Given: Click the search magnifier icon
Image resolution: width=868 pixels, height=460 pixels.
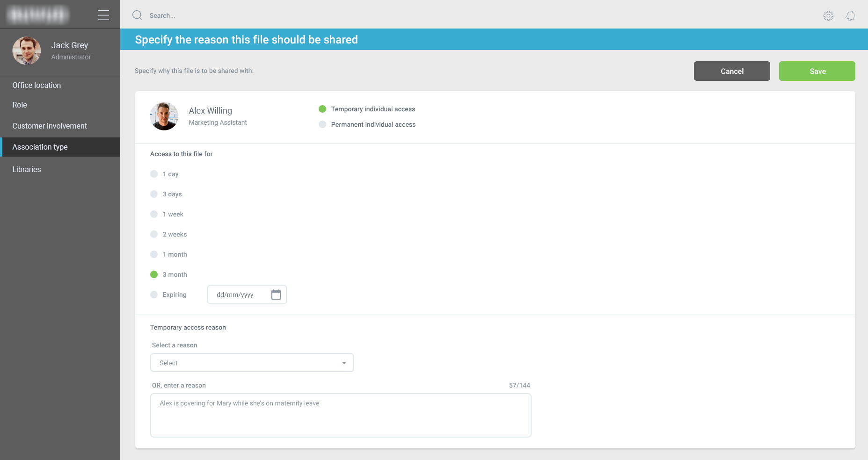Looking at the screenshot, I should click(137, 15).
